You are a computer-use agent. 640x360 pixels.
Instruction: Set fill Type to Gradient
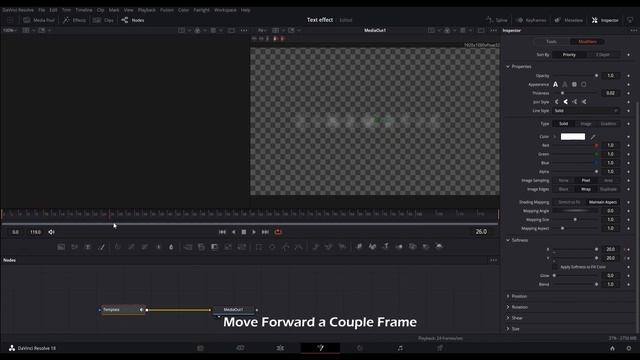tap(608, 124)
